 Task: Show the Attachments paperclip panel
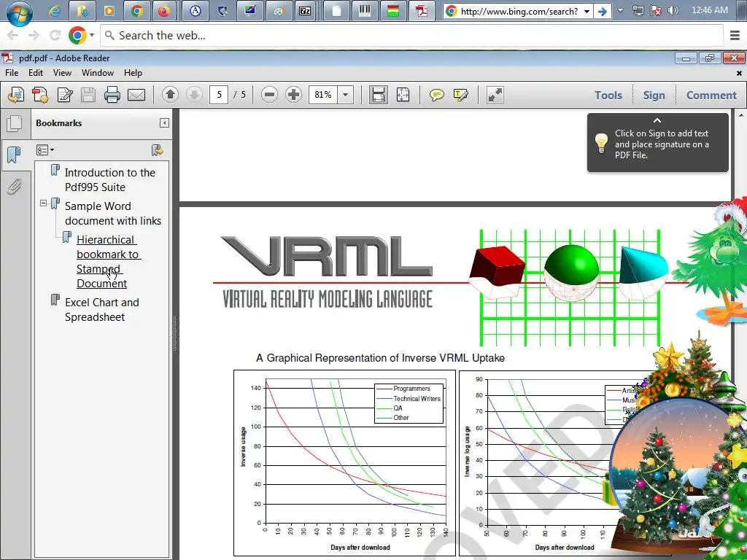[x=15, y=187]
